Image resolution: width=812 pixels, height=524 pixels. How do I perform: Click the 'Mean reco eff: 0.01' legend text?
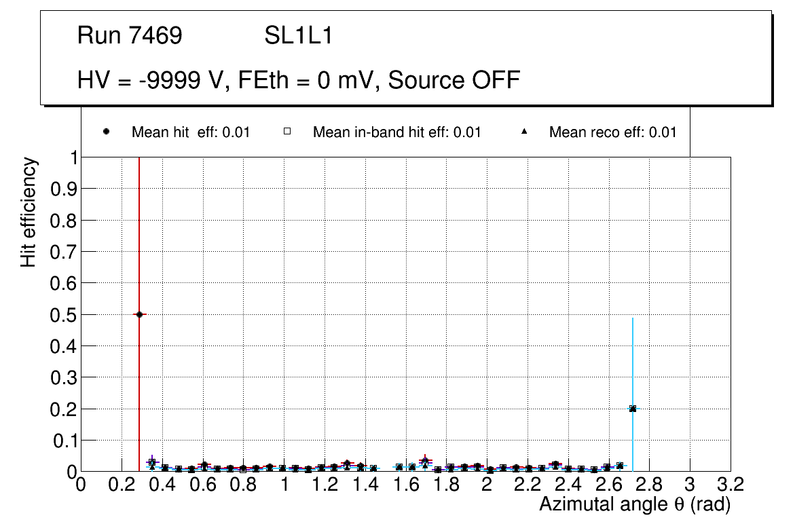(612, 132)
